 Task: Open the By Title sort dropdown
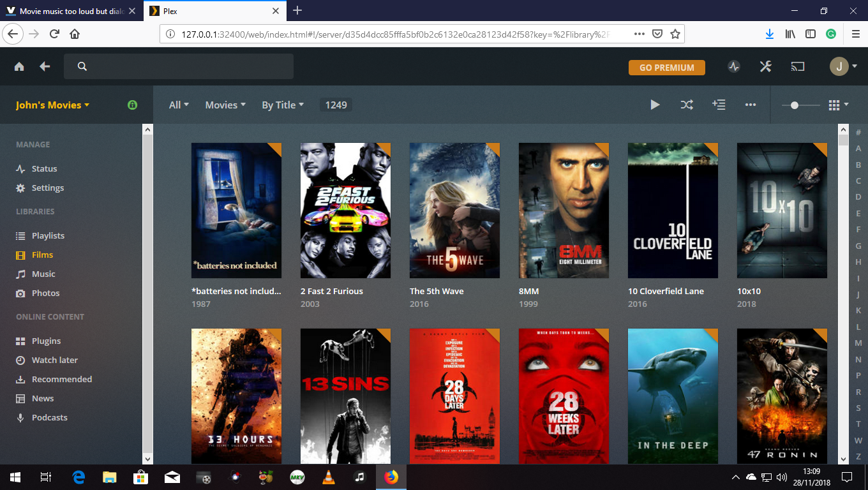(x=283, y=105)
